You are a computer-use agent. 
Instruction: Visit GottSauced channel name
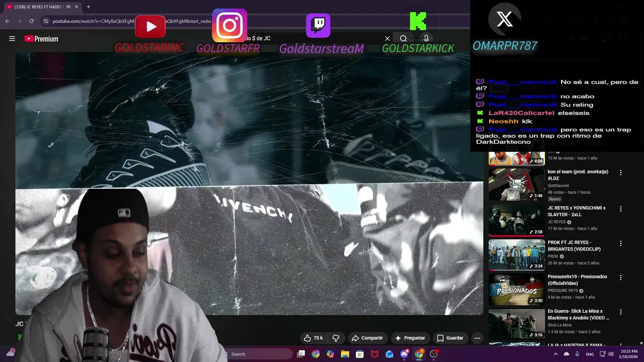coord(558,186)
